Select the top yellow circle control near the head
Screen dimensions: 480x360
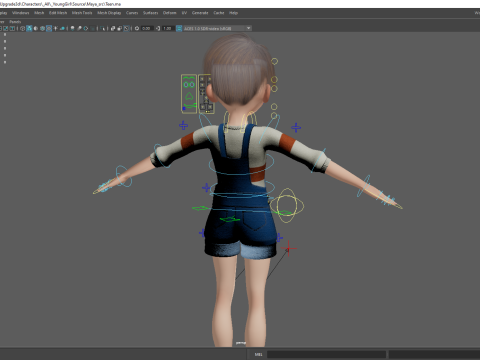point(274,61)
